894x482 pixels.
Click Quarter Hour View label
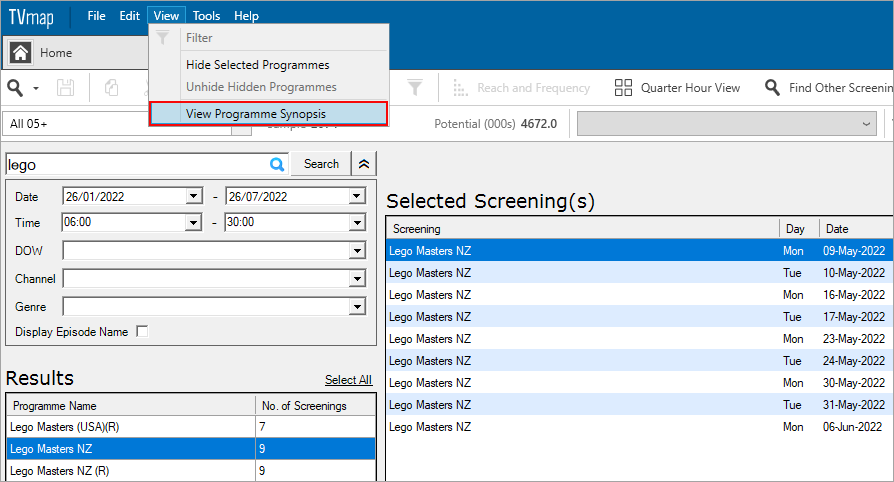(690, 88)
